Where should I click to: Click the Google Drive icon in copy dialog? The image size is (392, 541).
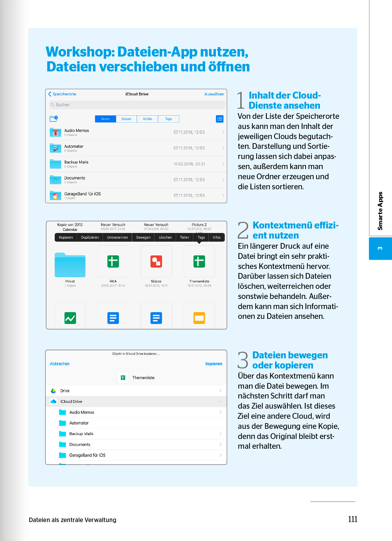pos(53,391)
